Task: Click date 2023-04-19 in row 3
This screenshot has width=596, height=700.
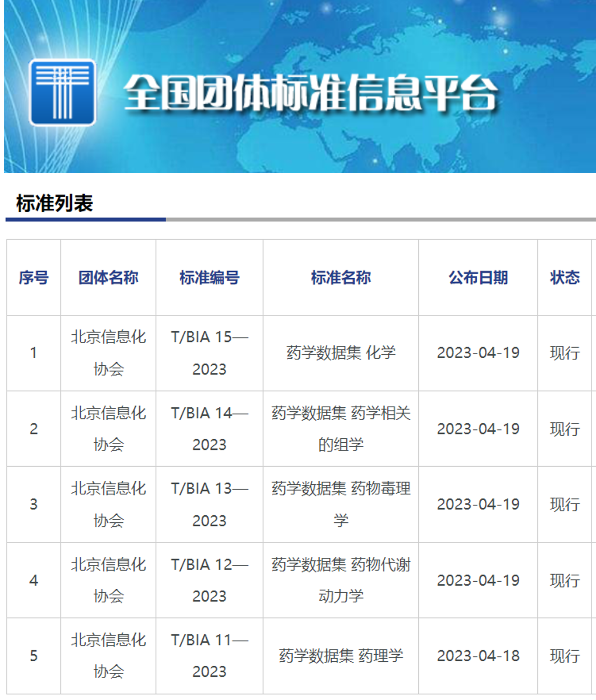Action: (x=478, y=504)
